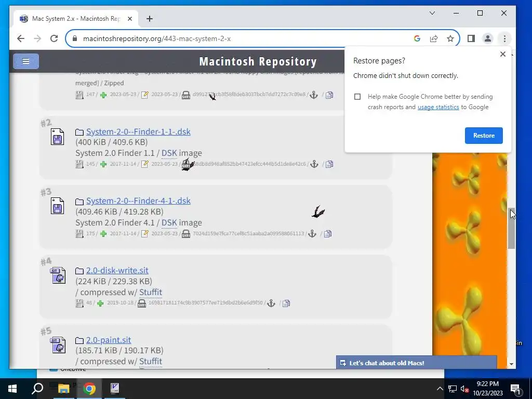532x399 pixels.
Task: Open DSK link in Finder 1.1 description
Action: click(x=169, y=153)
